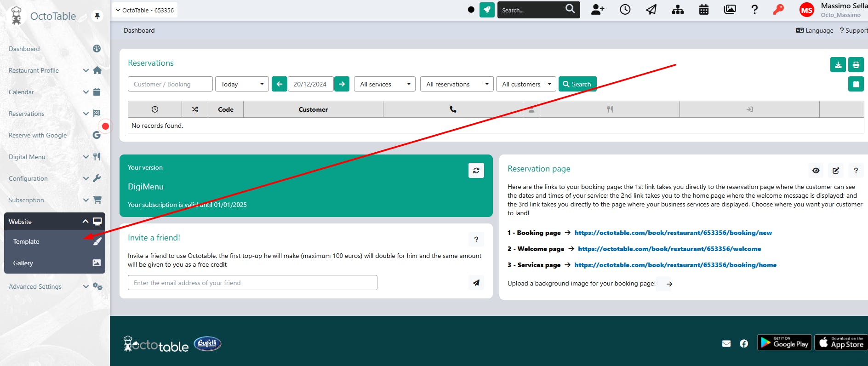Pin the OctoTable sidebar
This screenshot has height=366, width=868.
(x=97, y=16)
